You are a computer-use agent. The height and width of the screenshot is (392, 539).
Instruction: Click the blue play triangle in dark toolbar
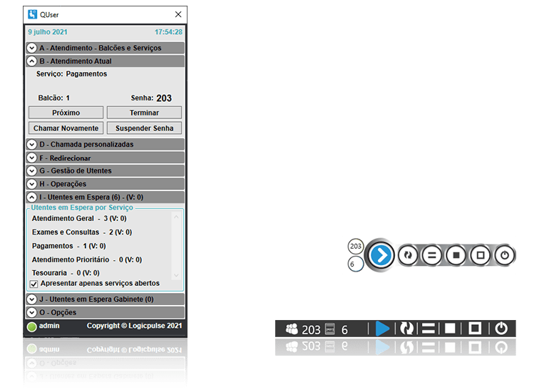[x=383, y=329]
